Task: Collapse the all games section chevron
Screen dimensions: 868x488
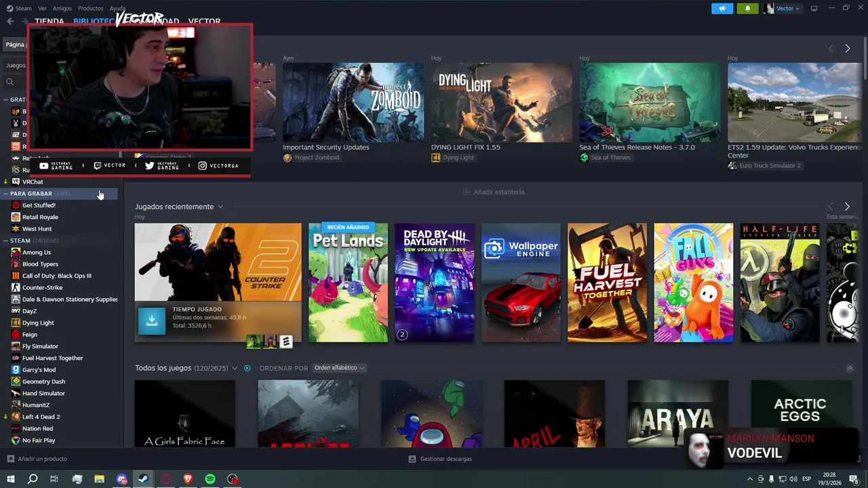Action: pos(850,369)
